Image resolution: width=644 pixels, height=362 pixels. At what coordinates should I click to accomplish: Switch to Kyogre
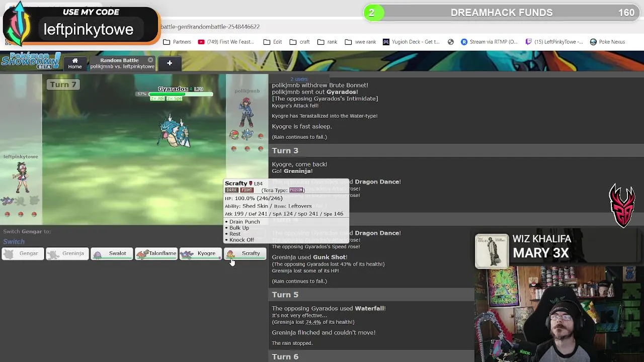coord(200,254)
